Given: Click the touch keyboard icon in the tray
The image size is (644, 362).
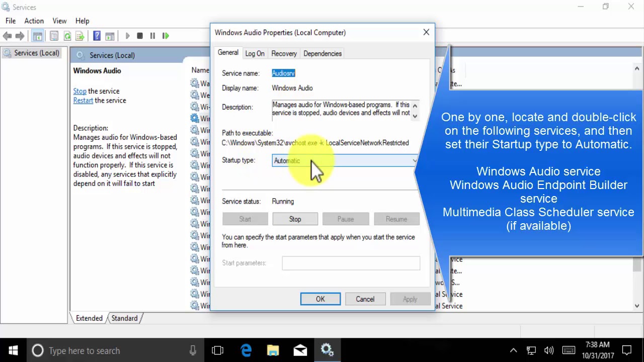Looking at the screenshot, I should coord(569,350).
